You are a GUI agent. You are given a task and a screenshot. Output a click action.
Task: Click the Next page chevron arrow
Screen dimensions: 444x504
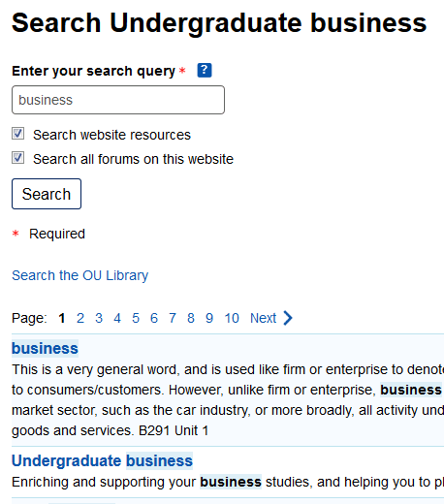(x=288, y=318)
